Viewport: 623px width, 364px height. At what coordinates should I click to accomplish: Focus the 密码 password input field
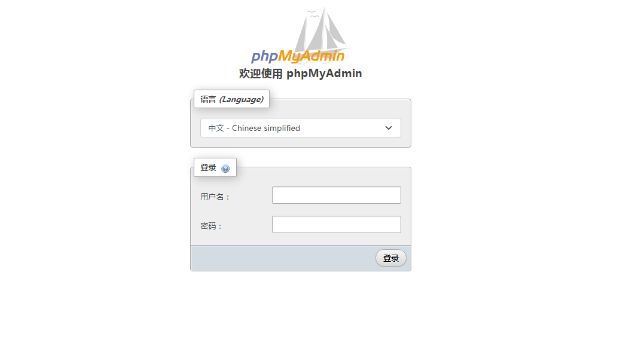pyautogui.click(x=336, y=225)
